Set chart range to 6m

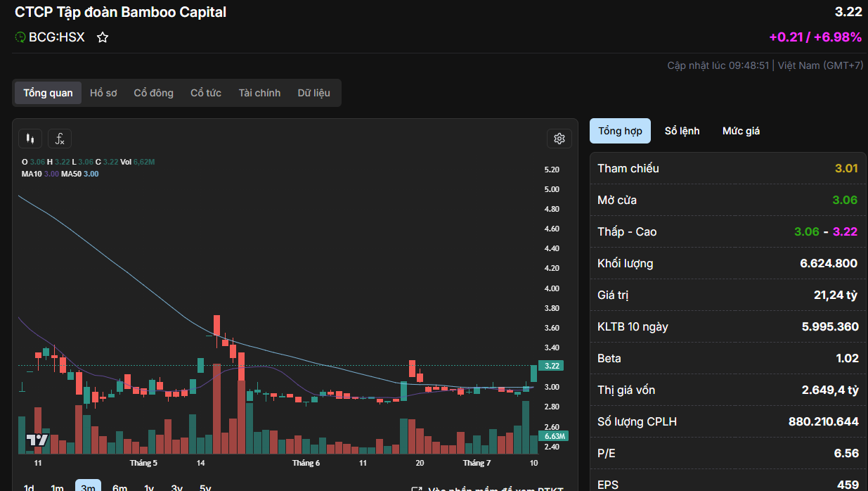tap(119, 487)
